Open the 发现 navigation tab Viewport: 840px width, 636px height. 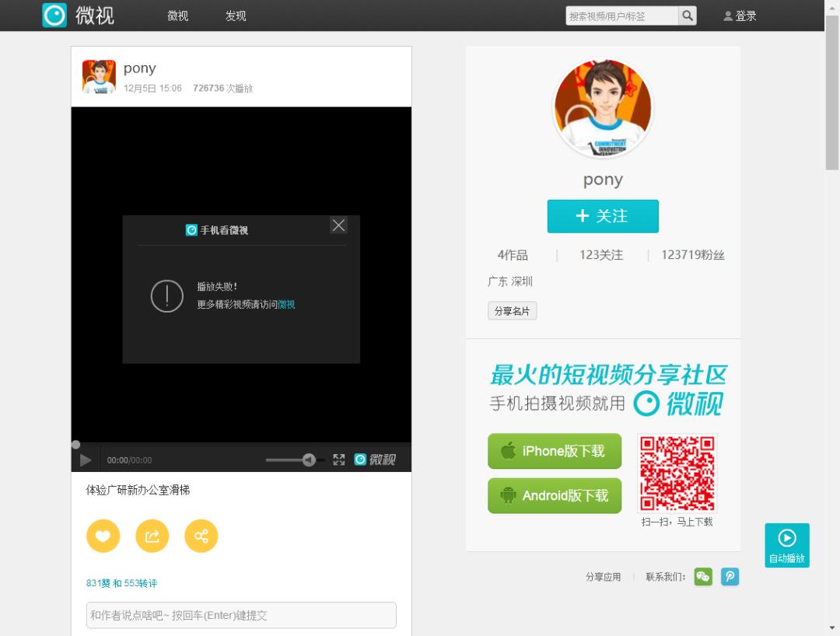[236, 16]
